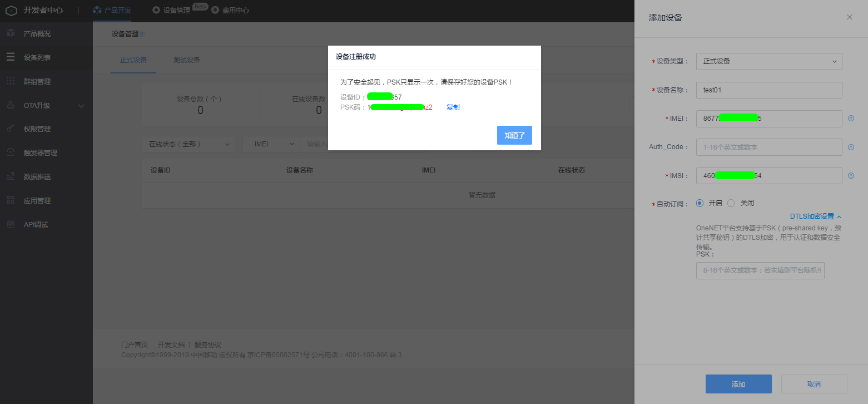Click the 开发者中心 logo icon
Screen dimensions: 868x404
click(x=11, y=9)
